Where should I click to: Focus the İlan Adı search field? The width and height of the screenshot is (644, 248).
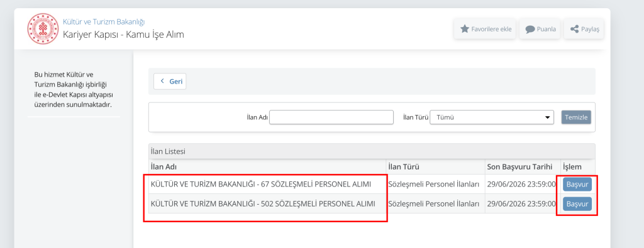331,117
